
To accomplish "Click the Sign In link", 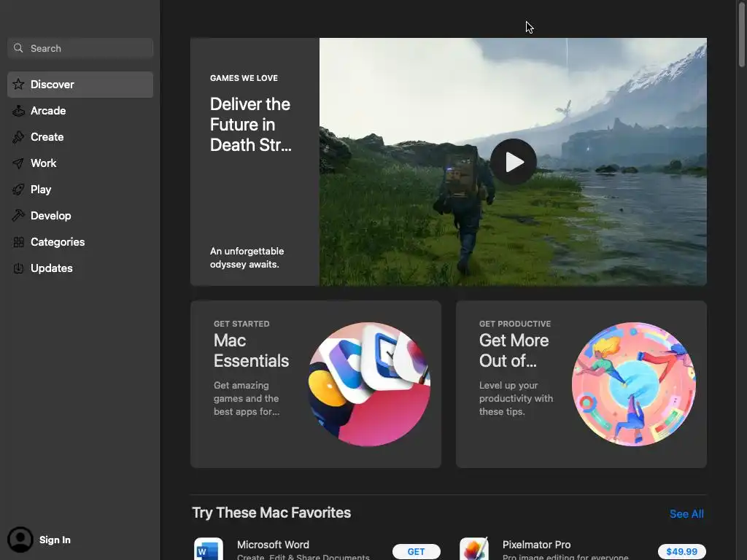I will pos(55,540).
